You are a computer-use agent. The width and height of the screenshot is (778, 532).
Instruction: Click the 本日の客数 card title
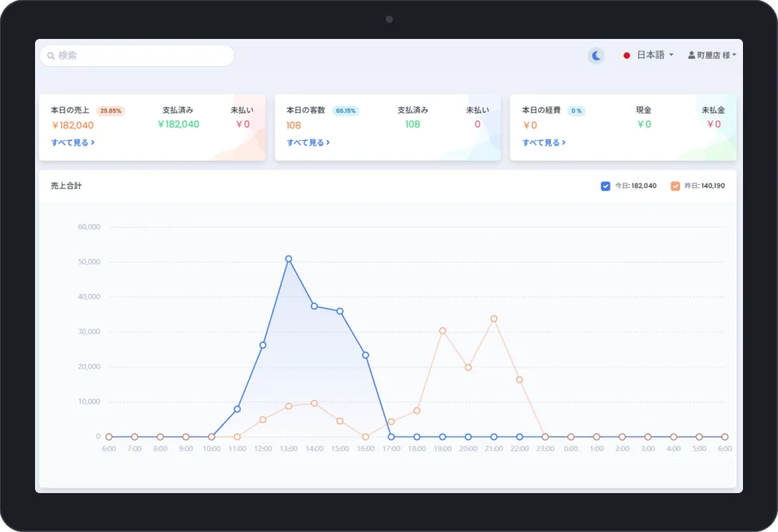306,110
